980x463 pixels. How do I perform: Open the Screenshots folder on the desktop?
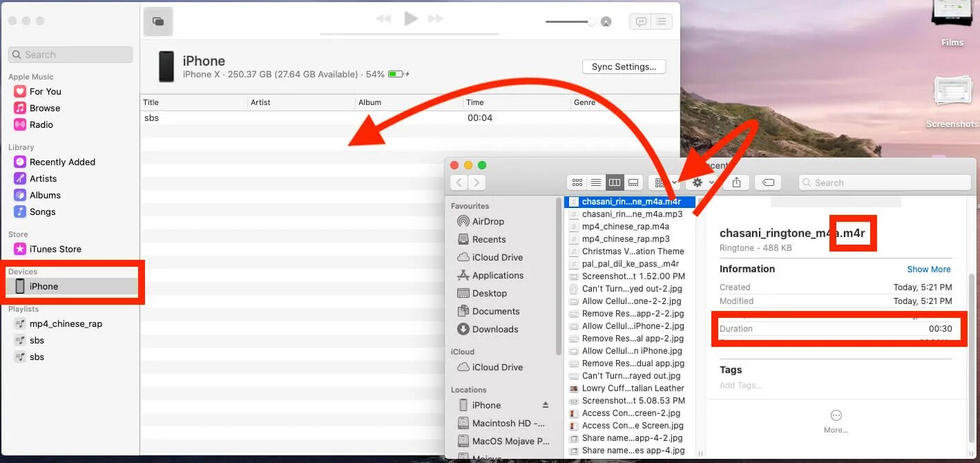[952, 102]
